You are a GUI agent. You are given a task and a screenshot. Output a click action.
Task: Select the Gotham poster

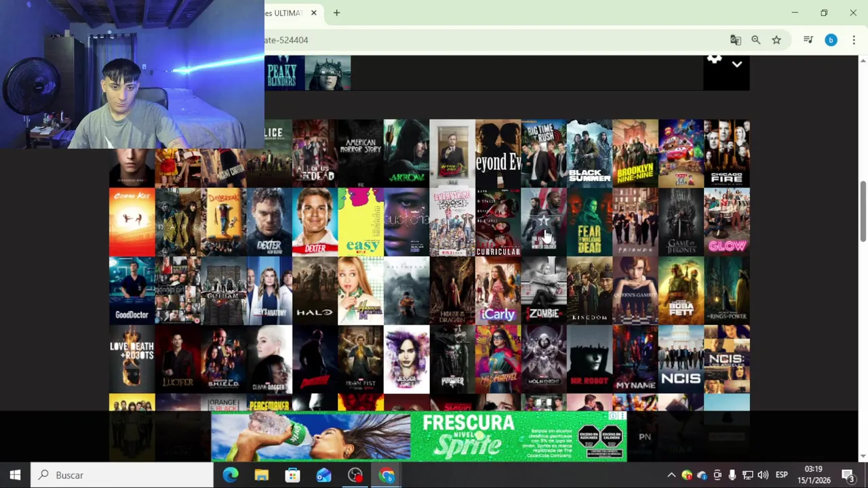click(223, 291)
